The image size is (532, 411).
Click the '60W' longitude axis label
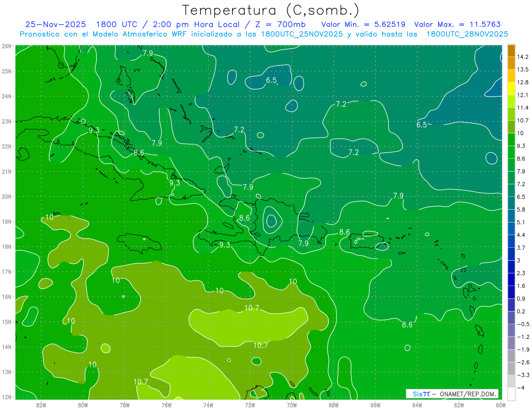point(501,405)
